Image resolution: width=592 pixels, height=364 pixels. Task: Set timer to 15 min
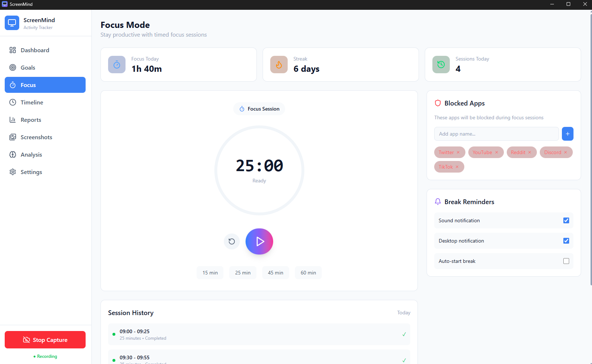(x=210, y=273)
